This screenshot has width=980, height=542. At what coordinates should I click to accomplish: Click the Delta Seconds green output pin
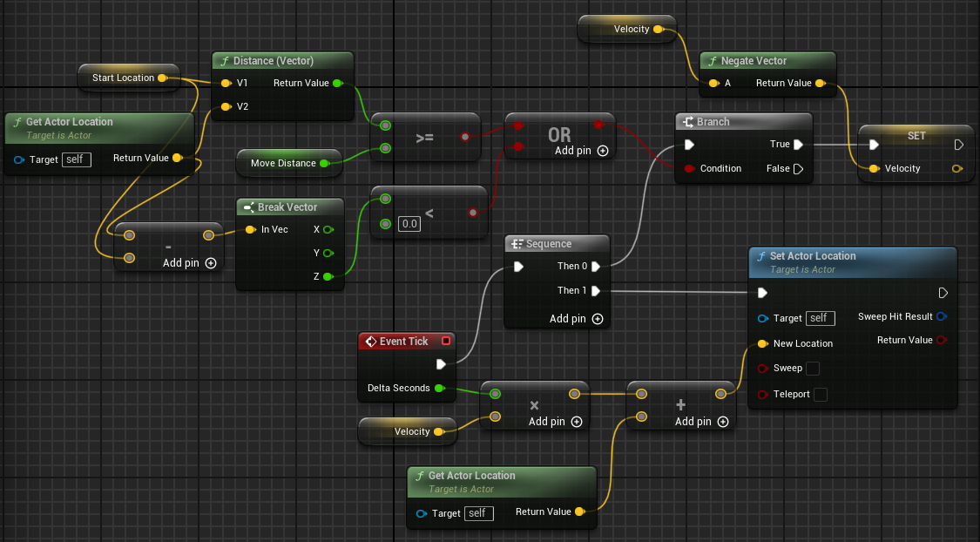coord(439,389)
